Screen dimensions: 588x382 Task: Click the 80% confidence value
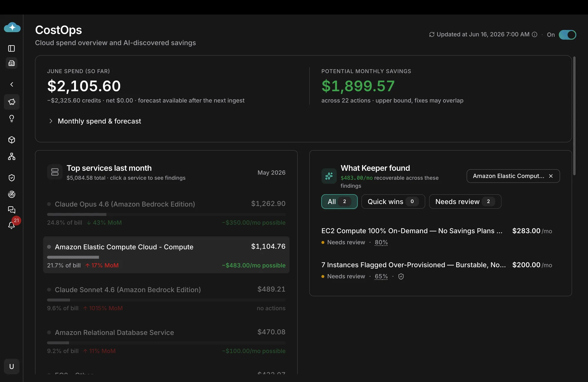click(381, 242)
